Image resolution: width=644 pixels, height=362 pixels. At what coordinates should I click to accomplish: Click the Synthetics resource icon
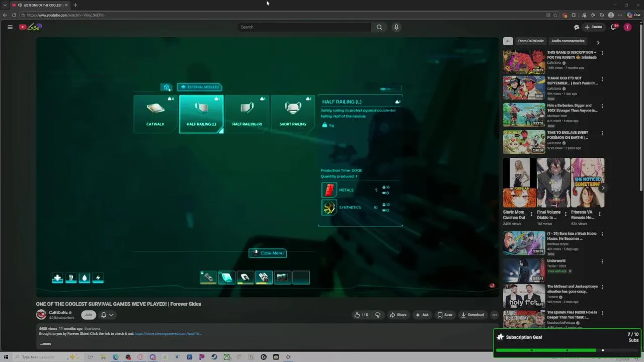tap(329, 208)
